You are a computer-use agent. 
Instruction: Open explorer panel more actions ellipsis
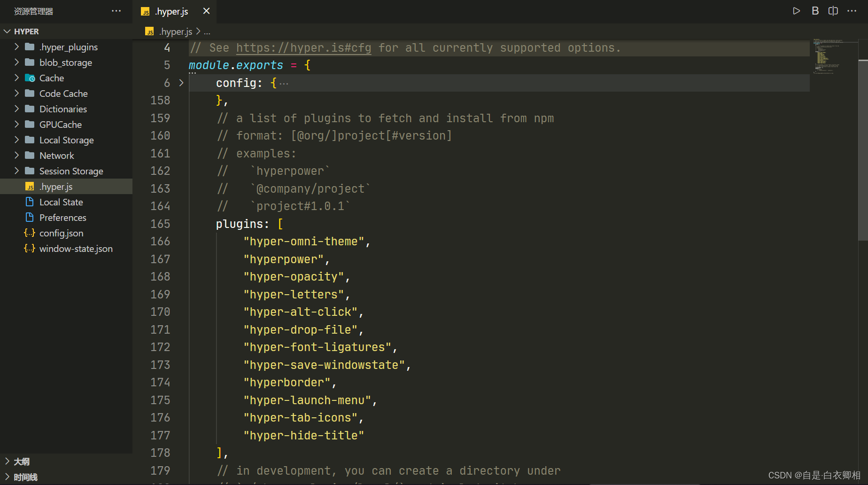(116, 11)
